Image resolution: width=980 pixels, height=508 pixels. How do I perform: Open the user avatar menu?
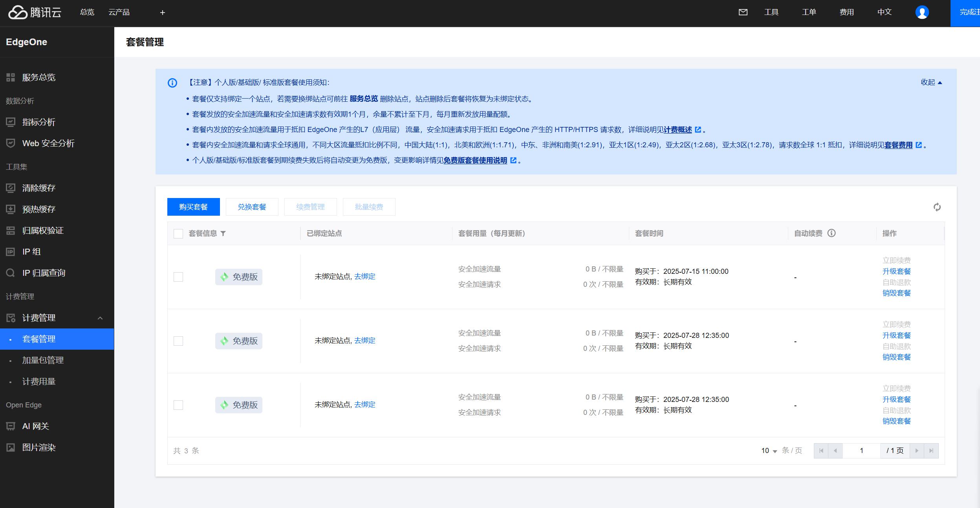tap(922, 12)
